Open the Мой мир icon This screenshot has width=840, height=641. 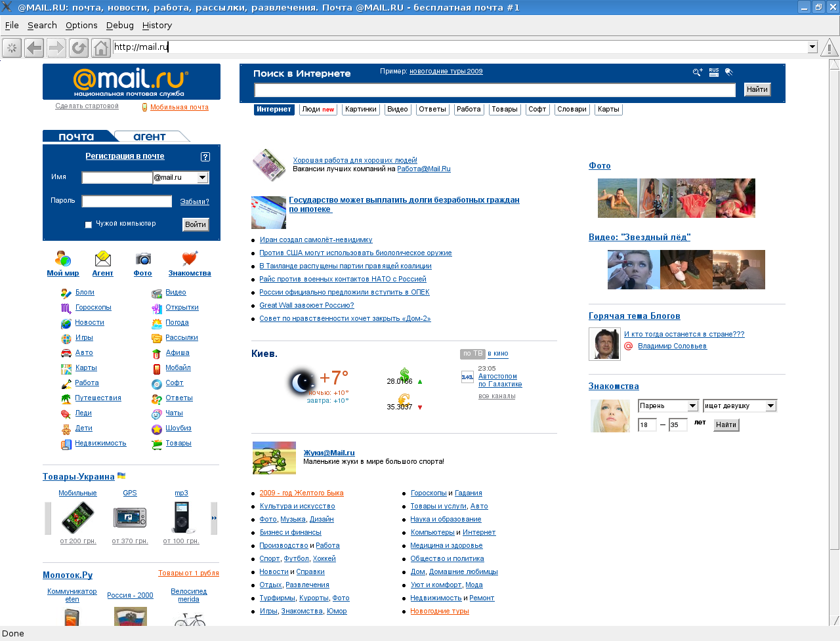(x=63, y=258)
